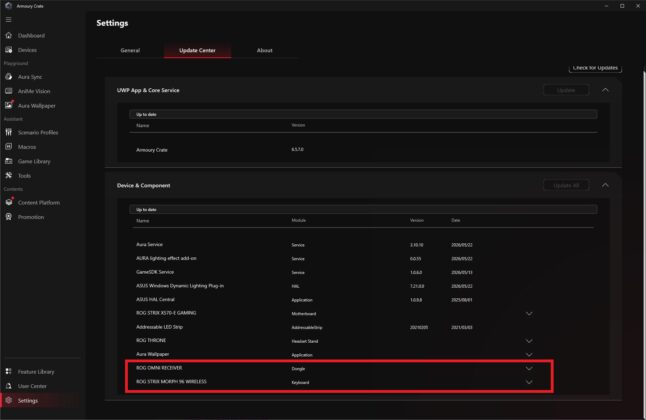This screenshot has height=420, width=646.
Task: Open Game Library sidebar label
Action: point(34,161)
